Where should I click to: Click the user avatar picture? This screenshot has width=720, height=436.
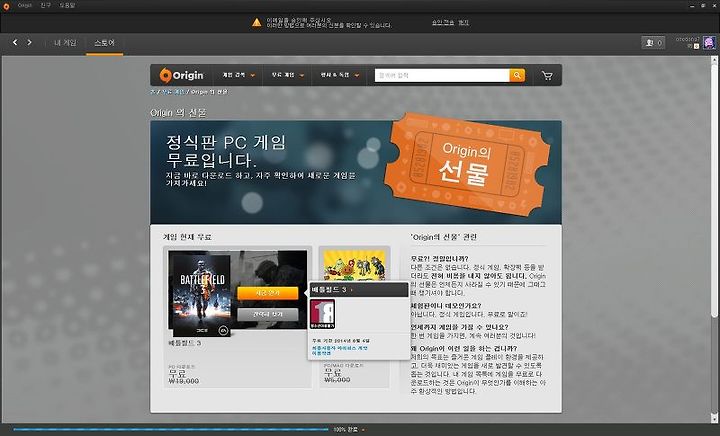[709, 43]
